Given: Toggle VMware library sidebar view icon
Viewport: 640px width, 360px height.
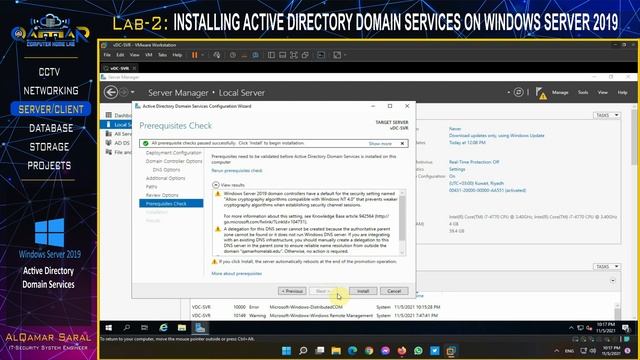Looking at the screenshot, I should [271, 55].
